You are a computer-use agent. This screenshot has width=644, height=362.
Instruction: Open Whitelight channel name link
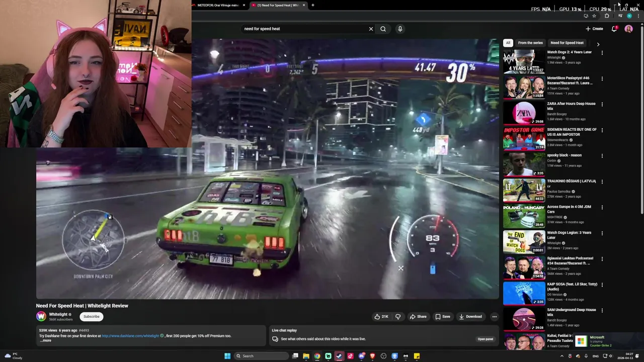58,314
